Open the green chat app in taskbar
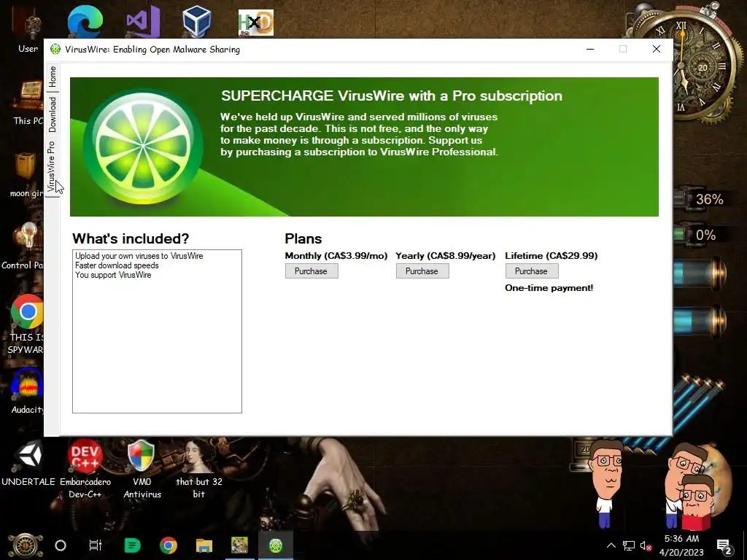Image resolution: width=747 pixels, height=560 pixels. tap(133, 545)
